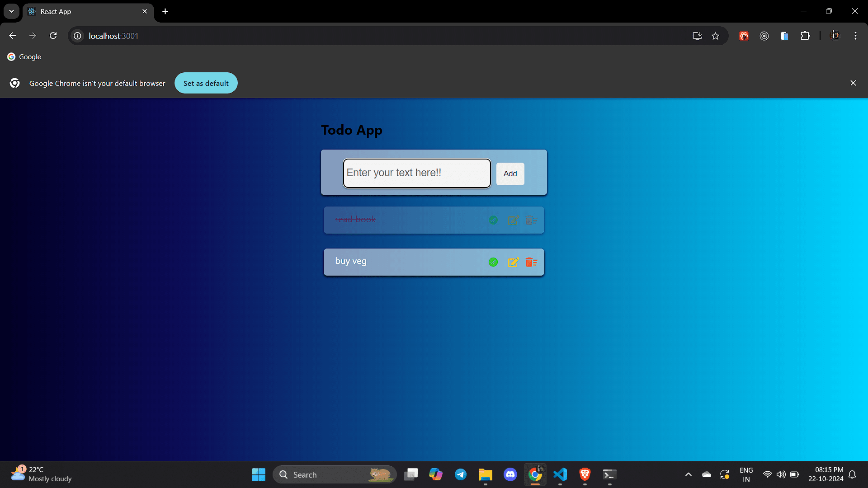This screenshot has width=868, height=488.
Task: Open the volume control
Action: coord(781,474)
